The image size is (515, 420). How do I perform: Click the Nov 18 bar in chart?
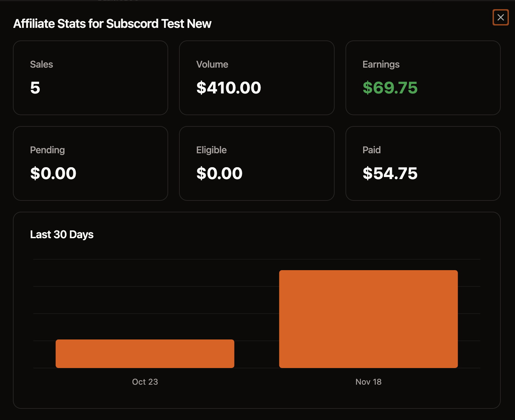368,319
